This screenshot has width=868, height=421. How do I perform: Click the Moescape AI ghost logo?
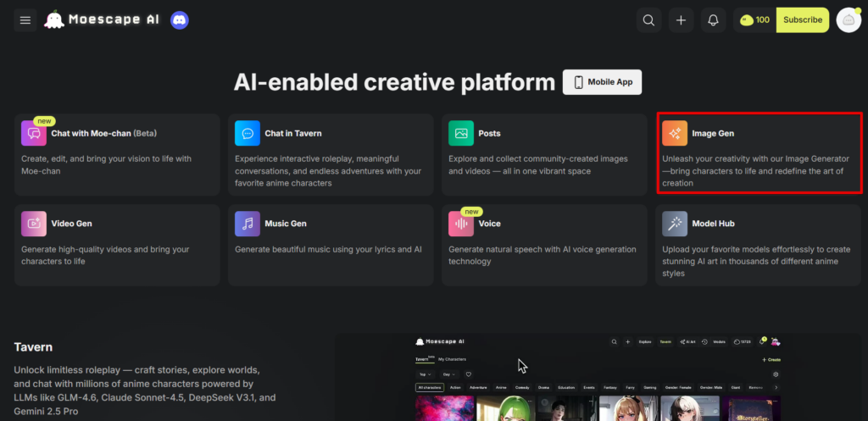coord(53,20)
